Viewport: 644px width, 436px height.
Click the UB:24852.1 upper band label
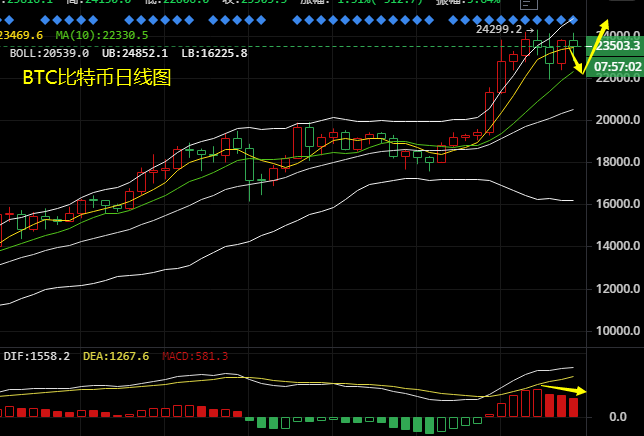point(134,53)
